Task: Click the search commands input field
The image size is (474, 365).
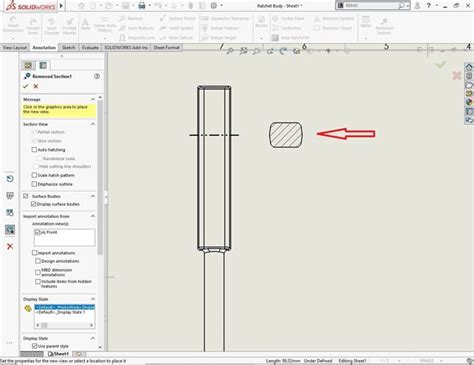Action: (x=371, y=6)
